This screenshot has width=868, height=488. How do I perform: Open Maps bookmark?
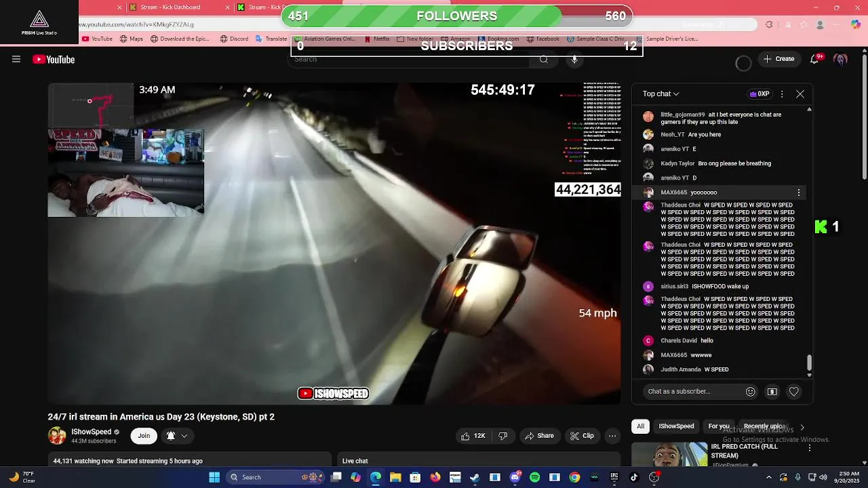click(132, 39)
